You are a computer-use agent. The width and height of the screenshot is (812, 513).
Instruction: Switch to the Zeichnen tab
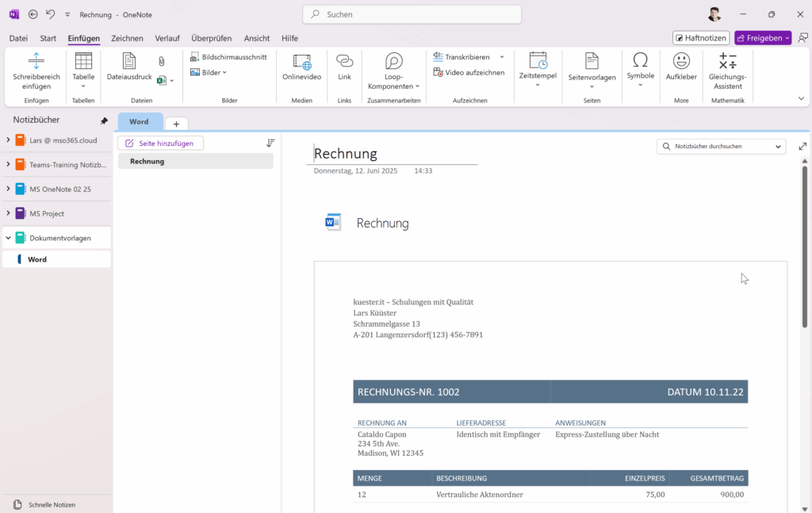[x=127, y=38]
